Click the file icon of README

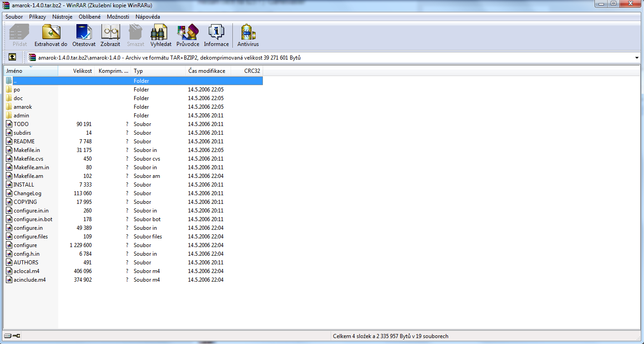point(9,142)
